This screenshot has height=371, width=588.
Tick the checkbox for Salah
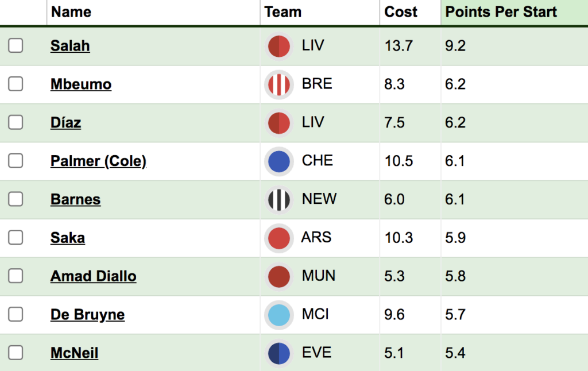(x=16, y=46)
